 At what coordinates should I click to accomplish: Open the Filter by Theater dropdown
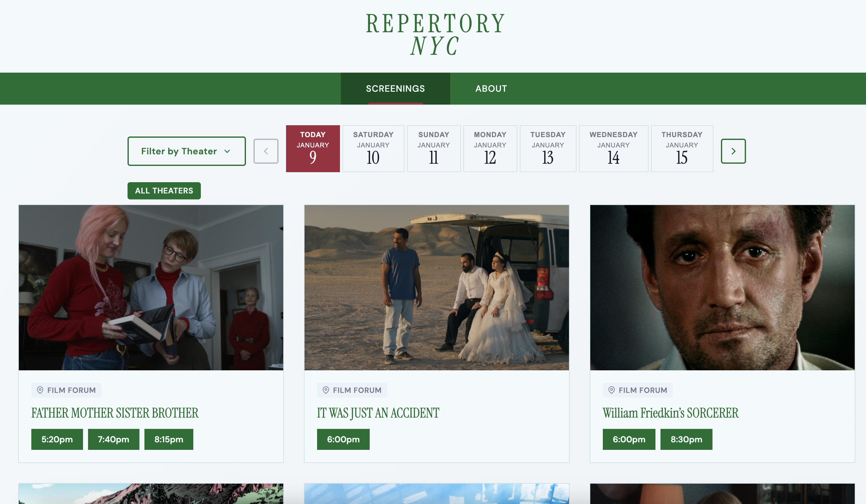(186, 151)
